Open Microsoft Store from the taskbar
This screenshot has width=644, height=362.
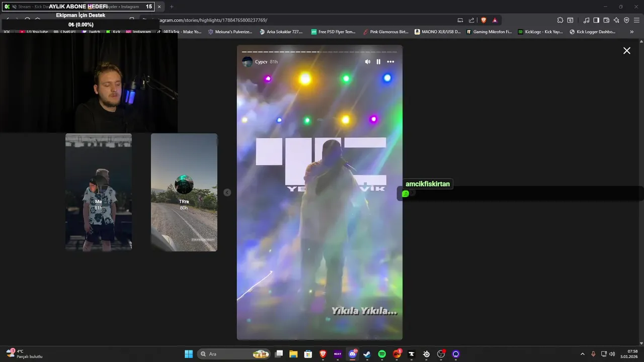(x=308, y=354)
